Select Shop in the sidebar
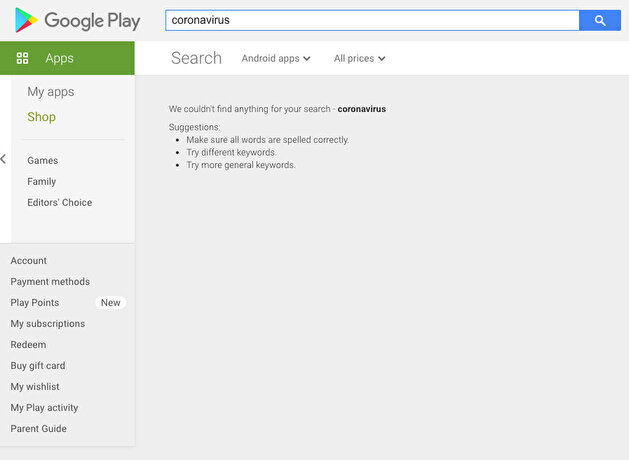 click(42, 117)
